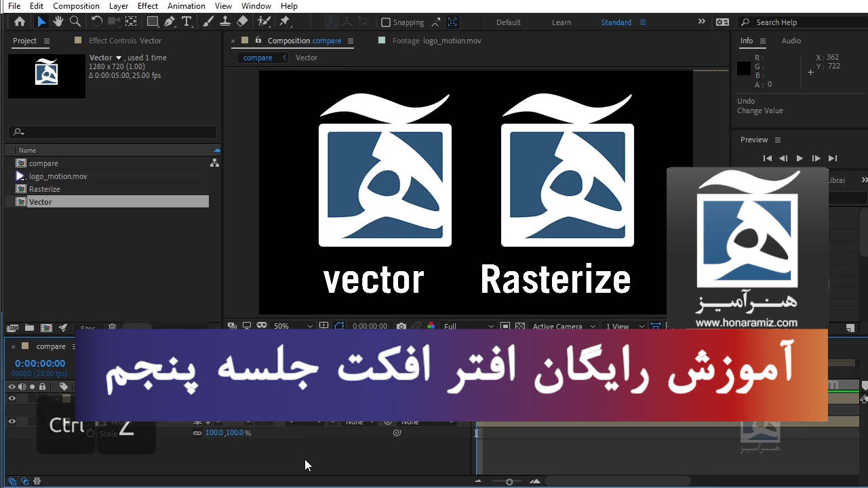Click the 8 bpc color depth button

[x=87, y=328]
